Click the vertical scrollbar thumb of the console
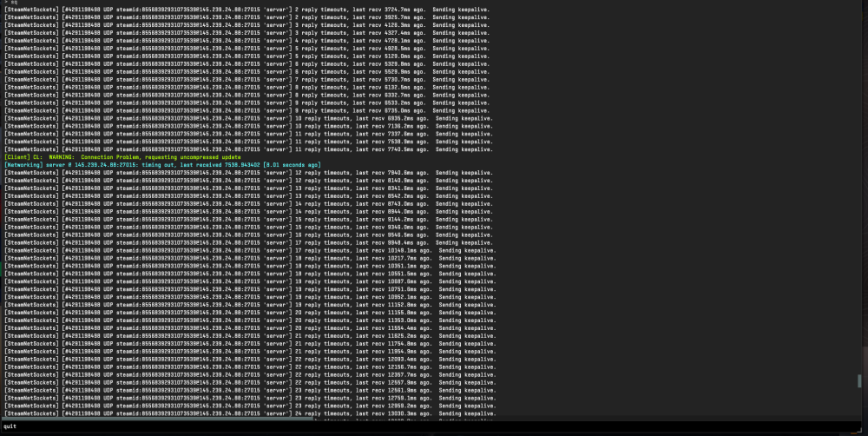Screen dimensions: 868x436 pos(859,381)
